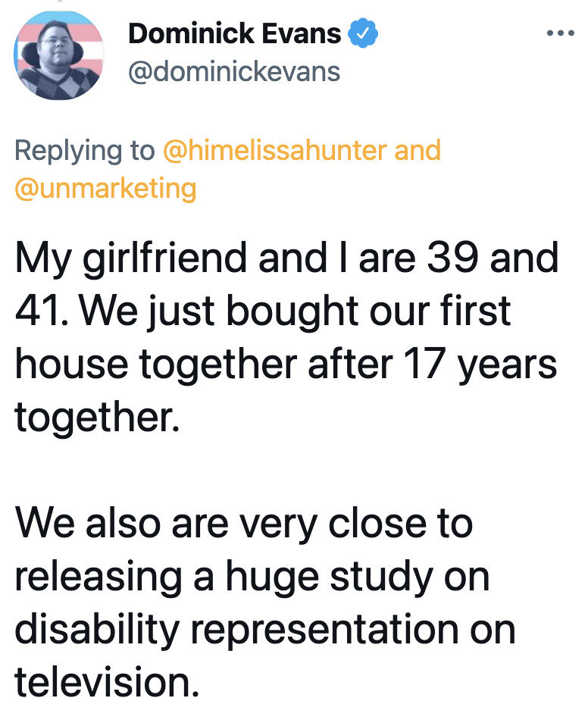This screenshot has height=723, width=588.
Task: Click the final word "television."
Action: [x=107, y=682]
